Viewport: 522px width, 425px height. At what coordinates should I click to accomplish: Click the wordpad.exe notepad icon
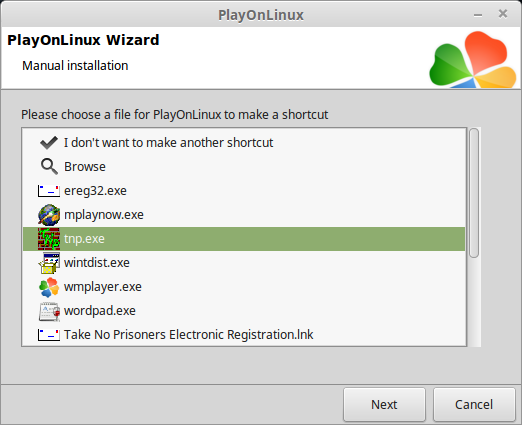49,311
